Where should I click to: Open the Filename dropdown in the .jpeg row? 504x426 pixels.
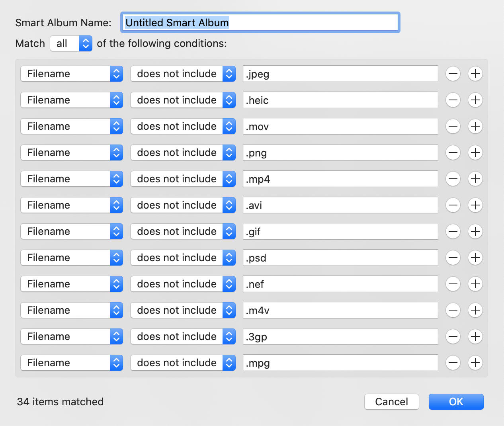(72, 74)
